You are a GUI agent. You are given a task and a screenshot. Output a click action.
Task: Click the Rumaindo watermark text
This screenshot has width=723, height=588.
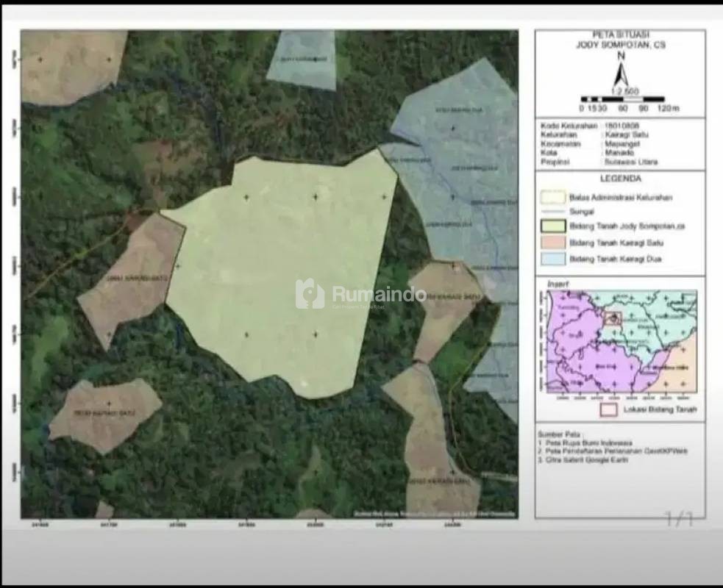pyautogui.click(x=379, y=295)
